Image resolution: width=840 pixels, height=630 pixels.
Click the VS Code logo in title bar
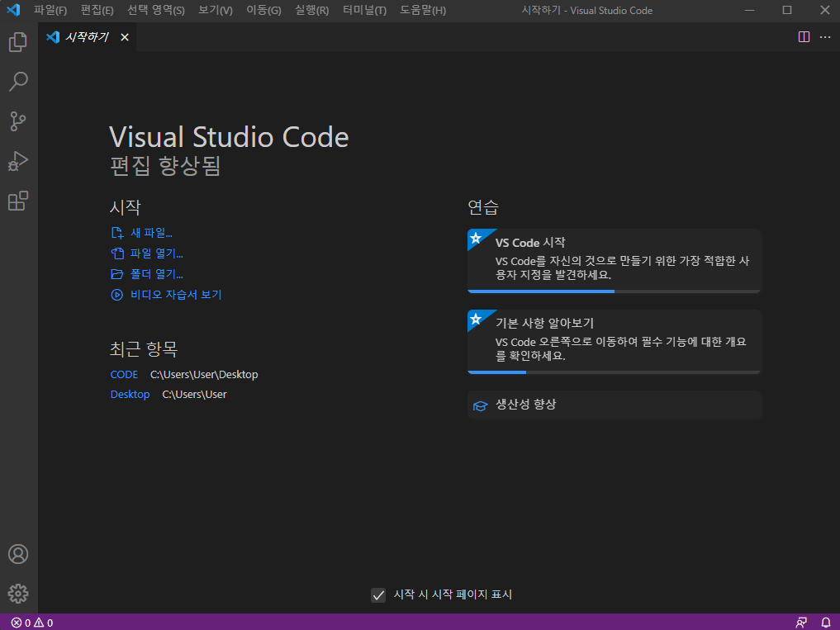click(13, 10)
